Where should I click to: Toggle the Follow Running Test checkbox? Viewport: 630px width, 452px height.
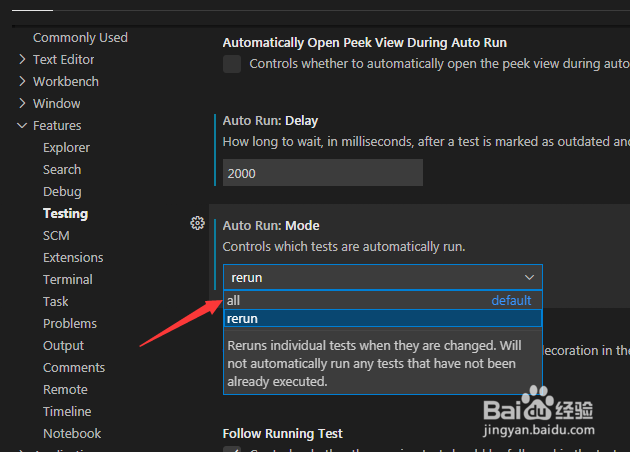coord(232,449)
